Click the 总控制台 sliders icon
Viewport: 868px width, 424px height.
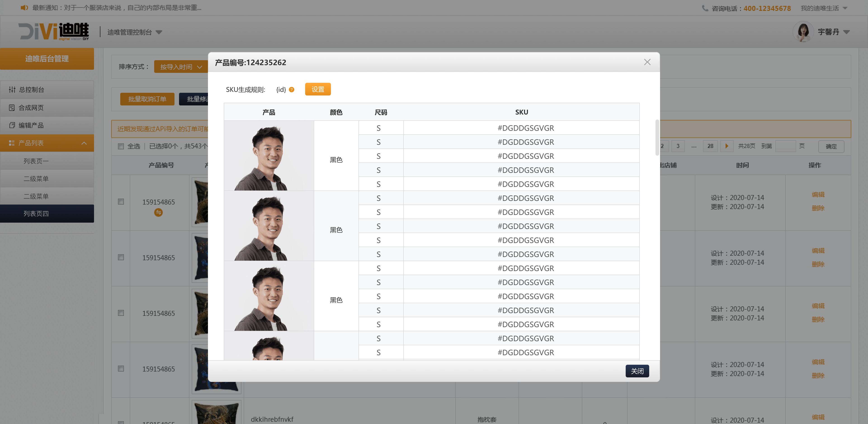point(12,89)
